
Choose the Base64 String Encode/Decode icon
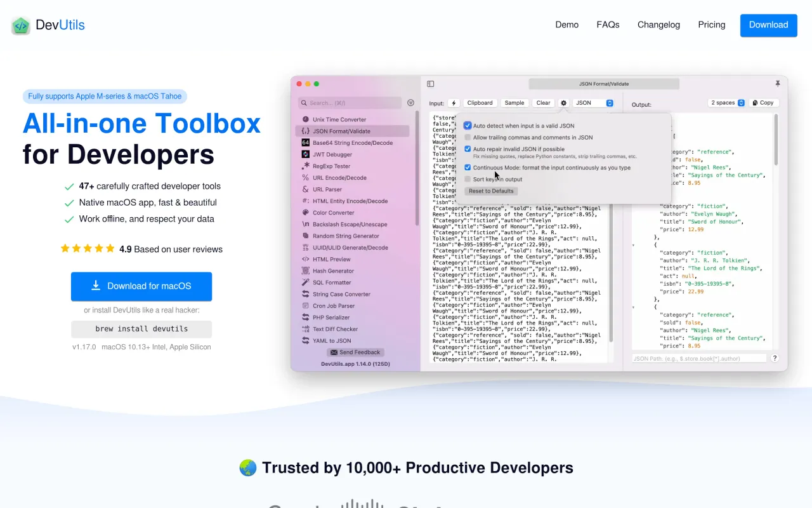click(x=306, y=143)
